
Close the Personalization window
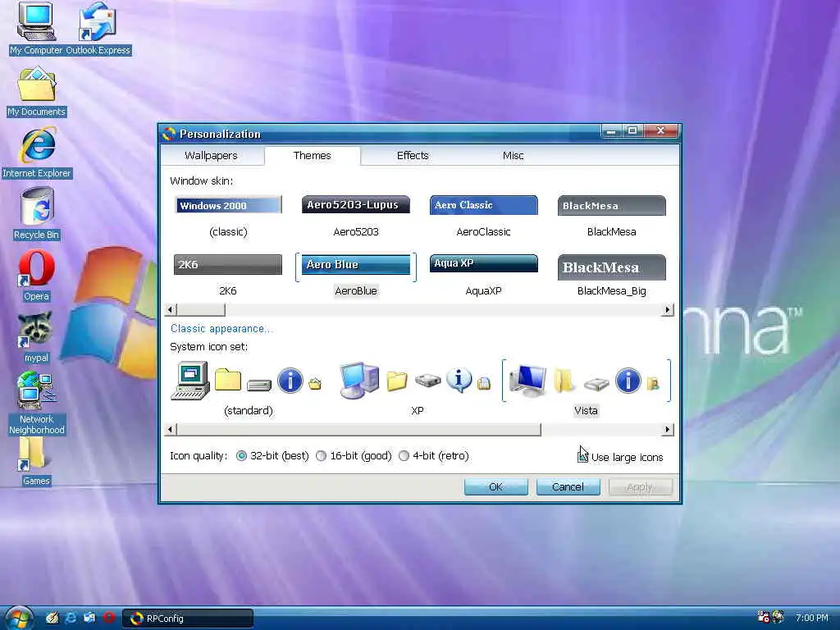660,130
